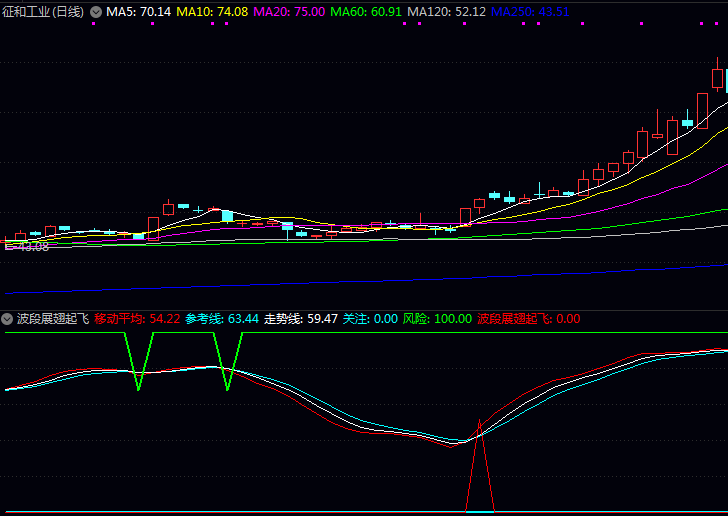Click the green 风险 indicator label
Image resolution: width=728 pixels, height=516 pixels.
click(x=437, y=319)
